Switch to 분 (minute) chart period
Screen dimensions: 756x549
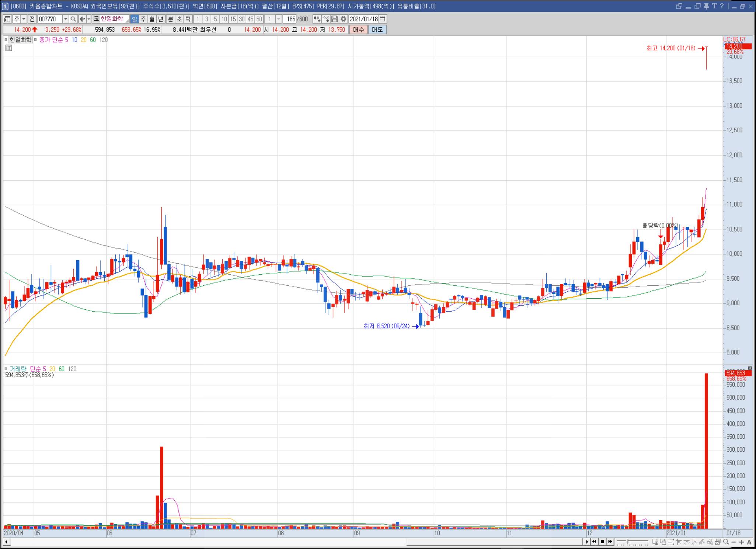(170, 19)
